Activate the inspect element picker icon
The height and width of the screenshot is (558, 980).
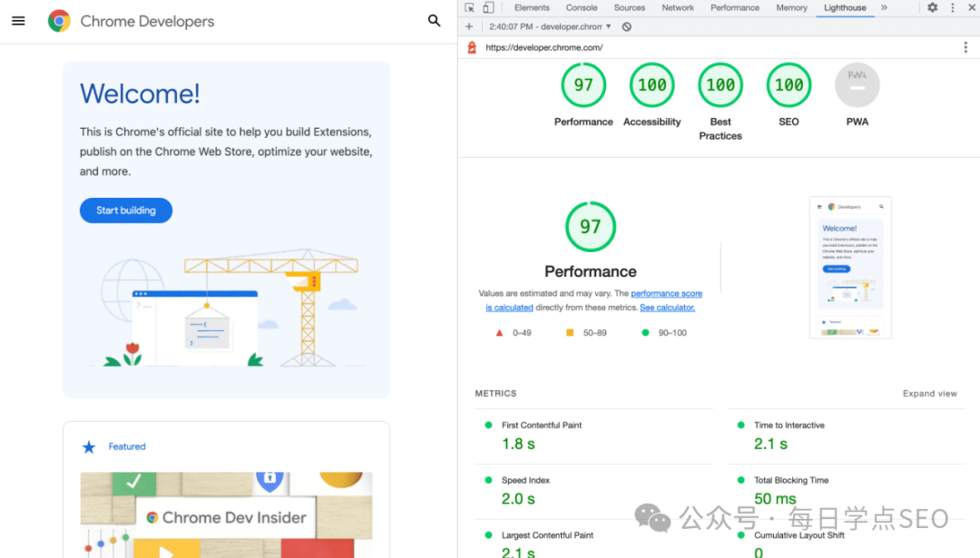[x=469, y=7]
